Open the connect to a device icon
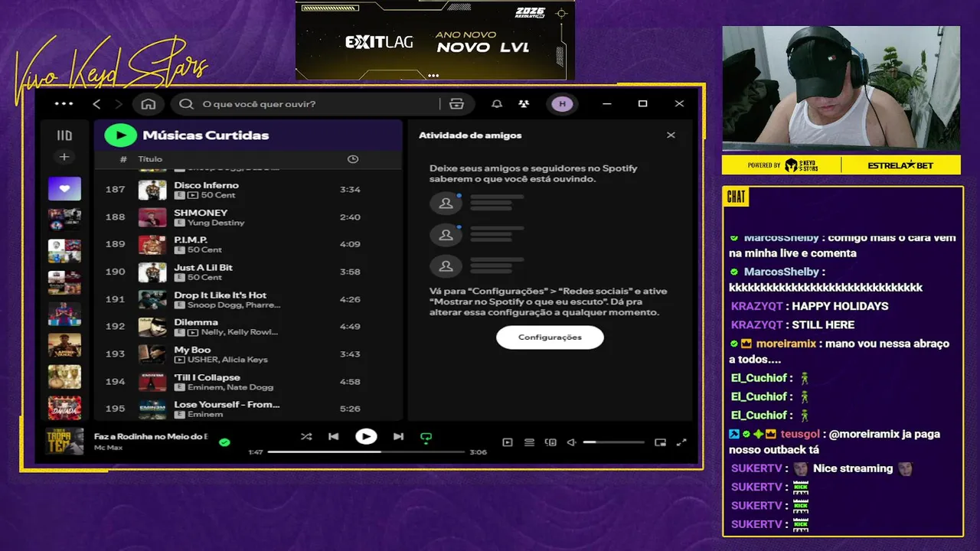 550,442
